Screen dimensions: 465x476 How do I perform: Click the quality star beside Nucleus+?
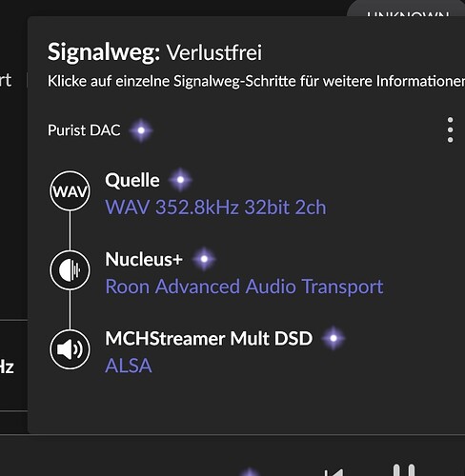(x=204, y=259)
